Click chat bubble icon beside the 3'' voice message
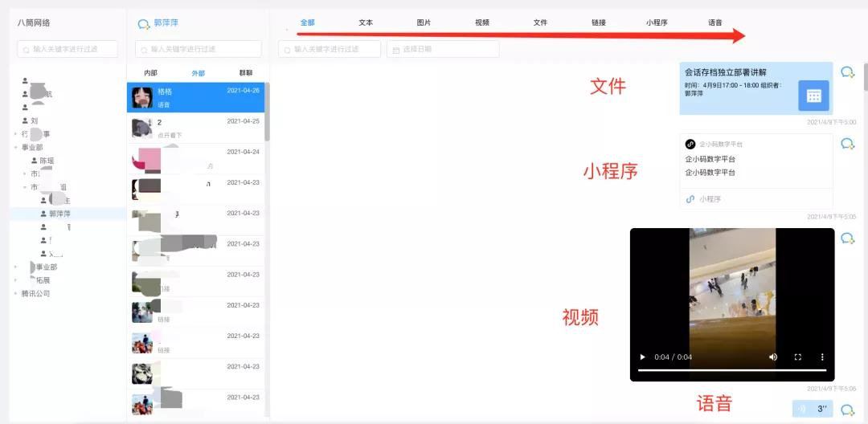868x424 pixels. 848,410
